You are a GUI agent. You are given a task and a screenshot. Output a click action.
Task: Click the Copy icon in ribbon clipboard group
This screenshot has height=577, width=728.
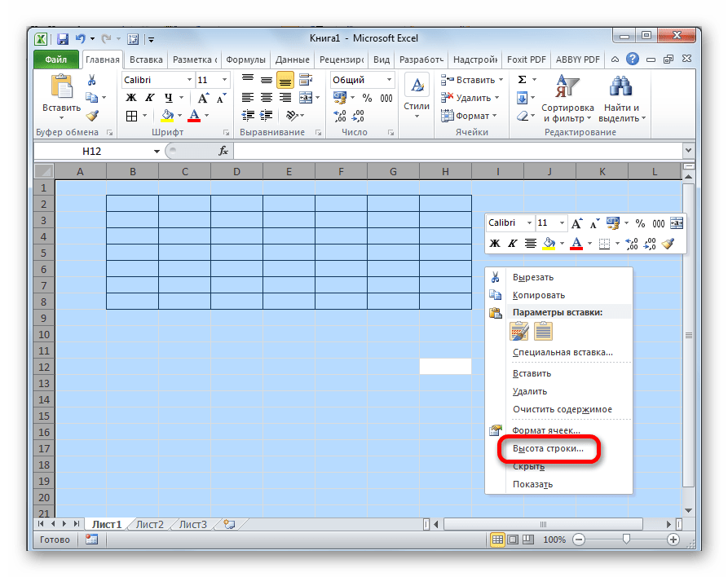coord(92,98)
